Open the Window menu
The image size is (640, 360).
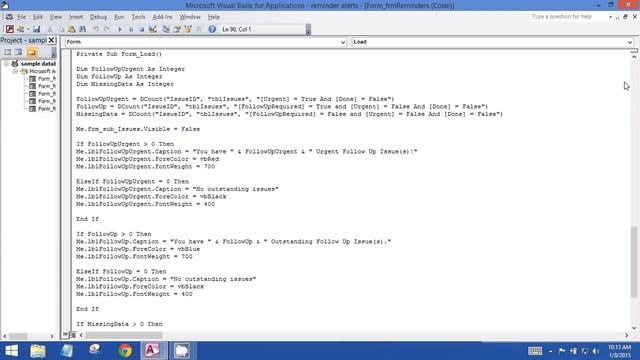click(x=190, y=17)
